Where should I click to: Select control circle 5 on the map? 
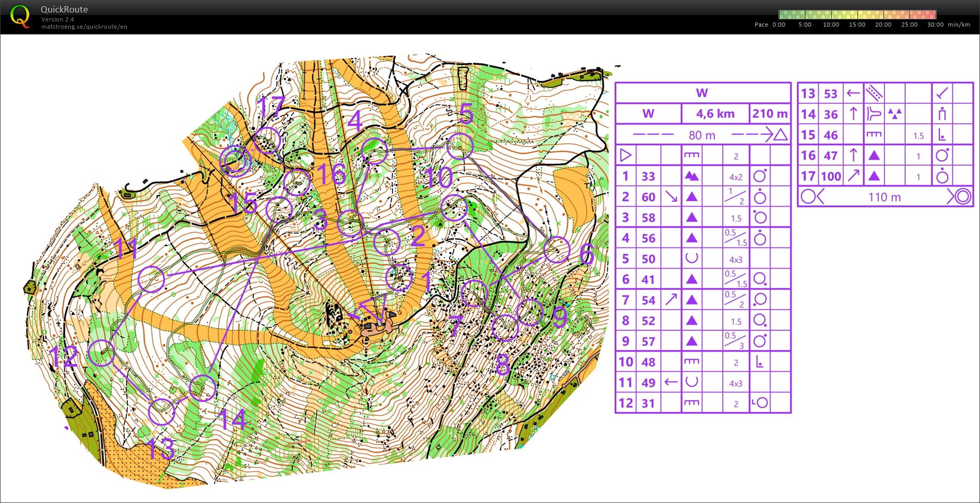(x=460, y=146)
